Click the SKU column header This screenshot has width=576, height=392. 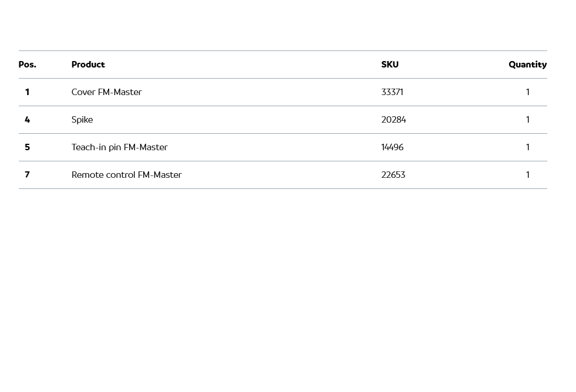390,65
